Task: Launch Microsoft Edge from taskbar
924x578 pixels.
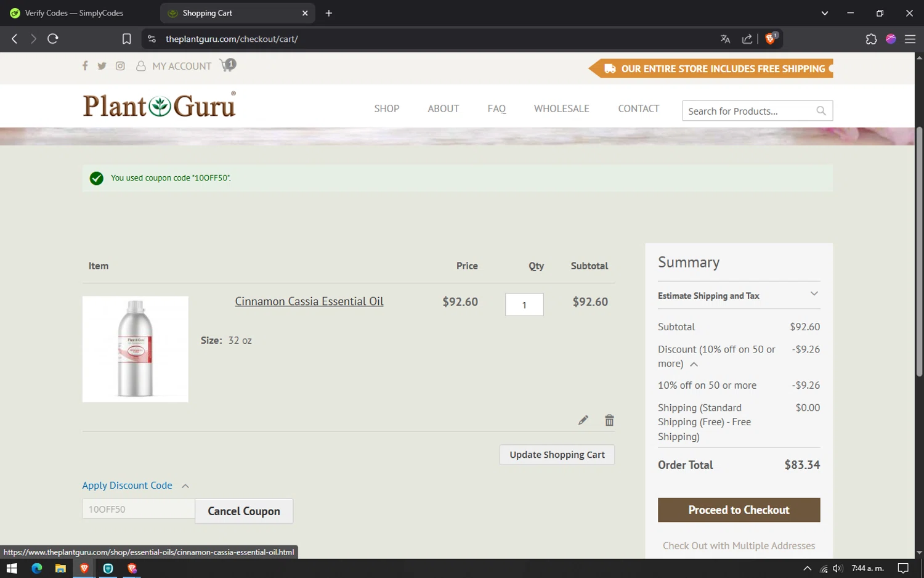Action: click(36, 568)
